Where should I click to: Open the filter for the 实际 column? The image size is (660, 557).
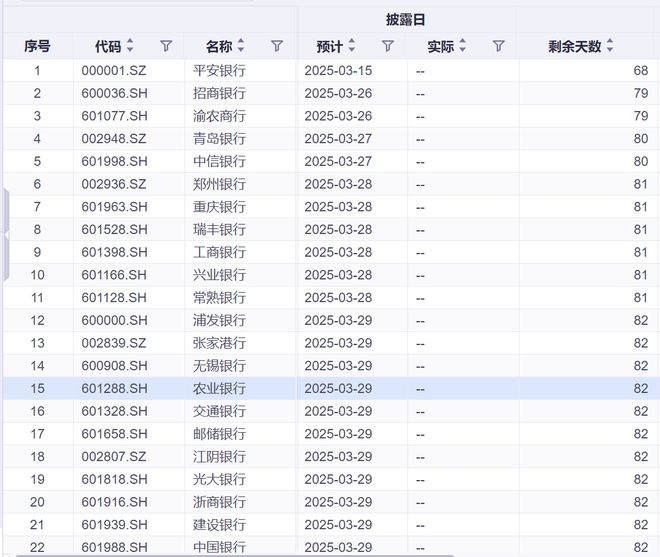click(x=499, y=46)
